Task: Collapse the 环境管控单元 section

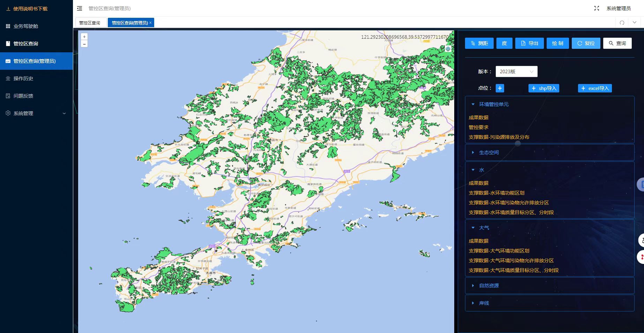Action: point(493,104)
